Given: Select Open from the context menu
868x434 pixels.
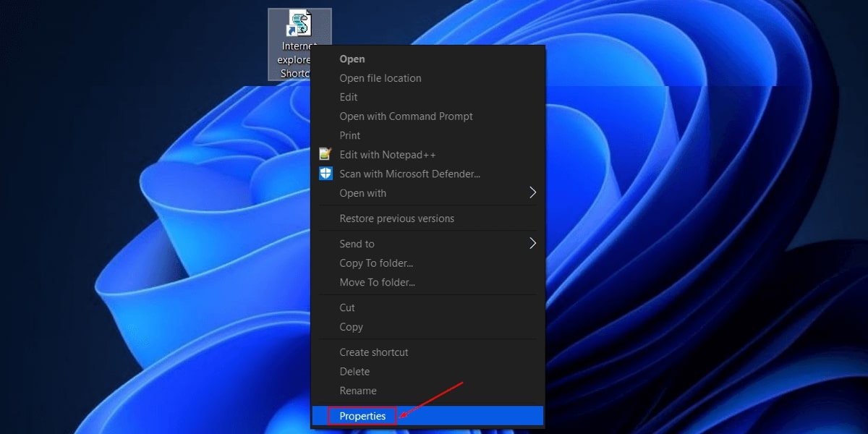Looking at the screenshot, I should [x=352, y=59].
